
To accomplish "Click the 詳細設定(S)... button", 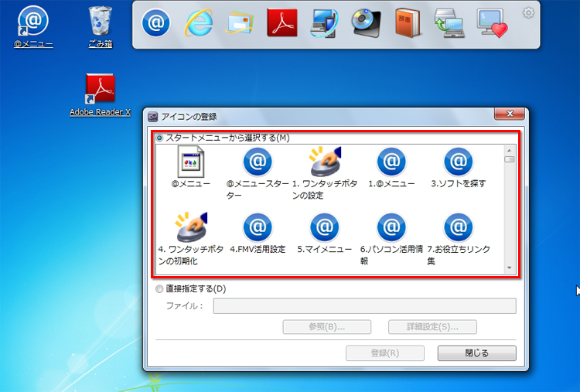I will [x=432, y=327].
